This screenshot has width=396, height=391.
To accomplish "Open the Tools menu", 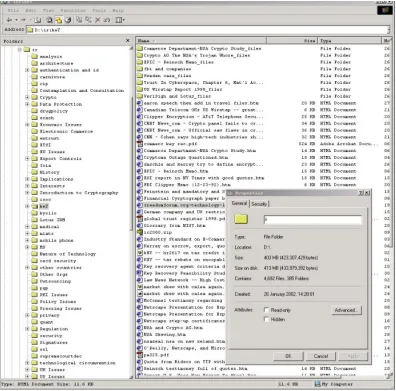I will point(99,10).
